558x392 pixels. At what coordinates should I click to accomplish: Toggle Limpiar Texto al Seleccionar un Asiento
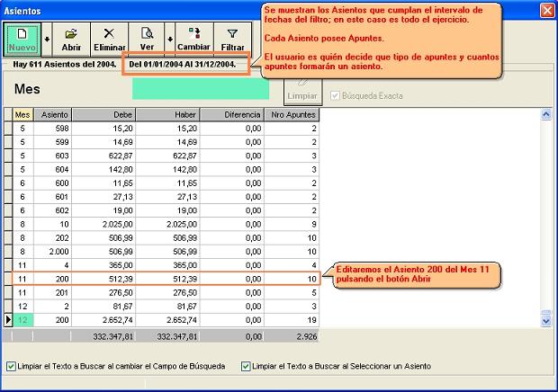point(246,366)
